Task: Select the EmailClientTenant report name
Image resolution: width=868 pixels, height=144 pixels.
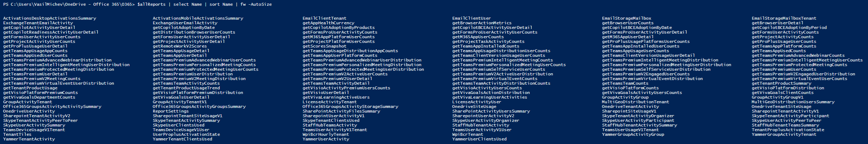Action: (x=324, y=18)
